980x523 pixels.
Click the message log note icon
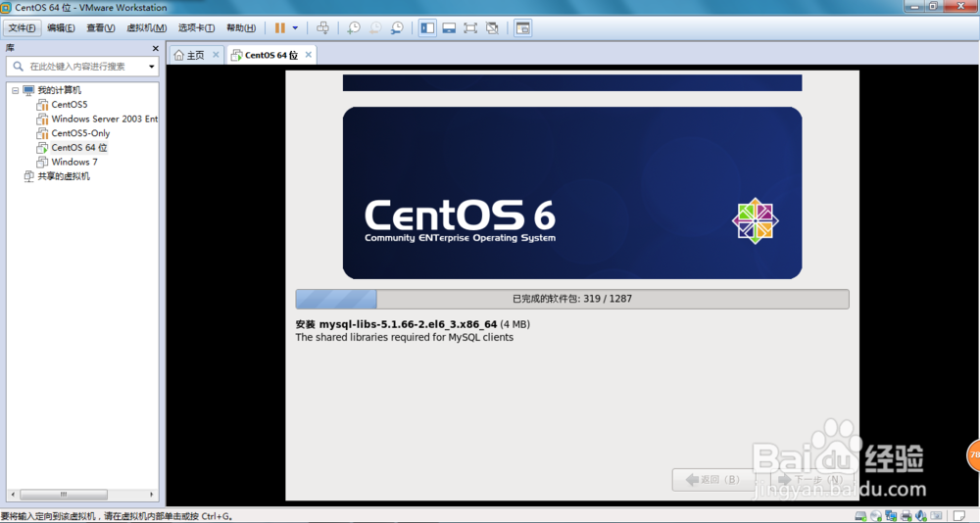click(960, 516)
